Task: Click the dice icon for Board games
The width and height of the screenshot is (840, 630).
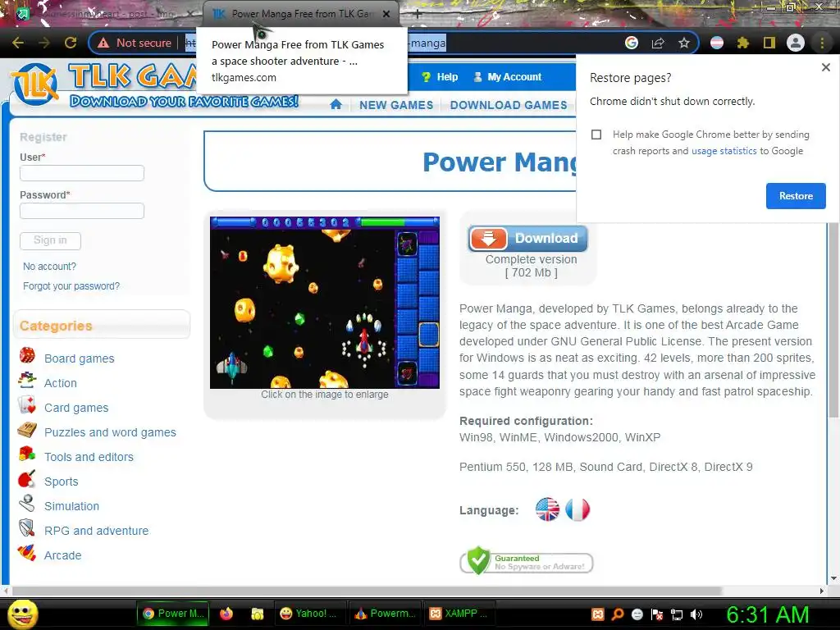Action: point(27,356)
